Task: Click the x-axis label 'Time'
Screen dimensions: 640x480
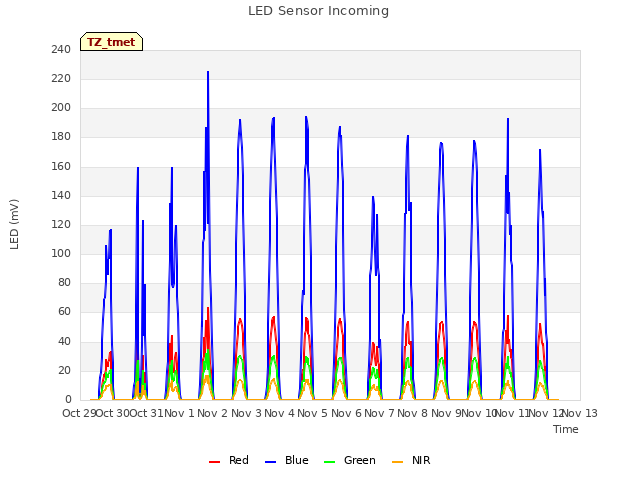Action: point(566,429)
